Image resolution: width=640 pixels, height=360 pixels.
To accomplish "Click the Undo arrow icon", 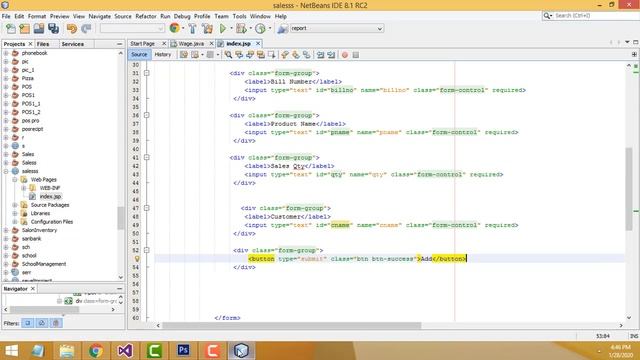I will coord(72,29).
